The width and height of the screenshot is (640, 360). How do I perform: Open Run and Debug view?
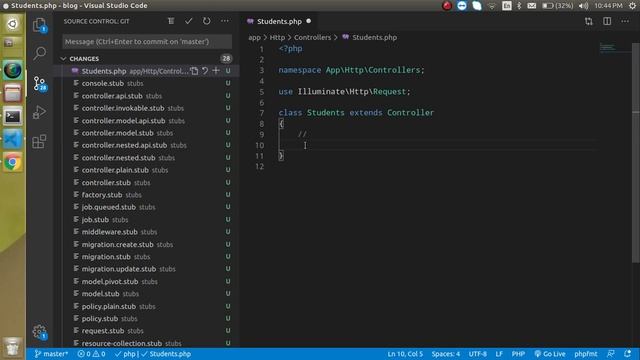(x=39, y=112)
